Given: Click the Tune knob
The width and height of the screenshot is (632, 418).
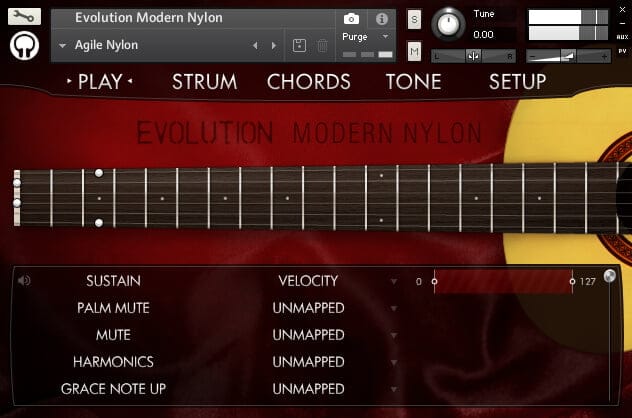Looking at the screenshot, I should click(448, 24).
